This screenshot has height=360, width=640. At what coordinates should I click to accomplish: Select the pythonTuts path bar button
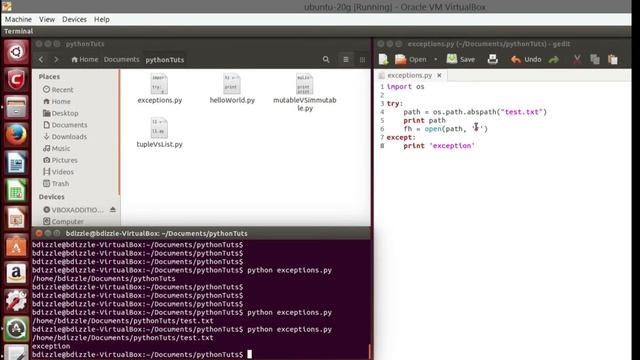(x=164, y=60)
